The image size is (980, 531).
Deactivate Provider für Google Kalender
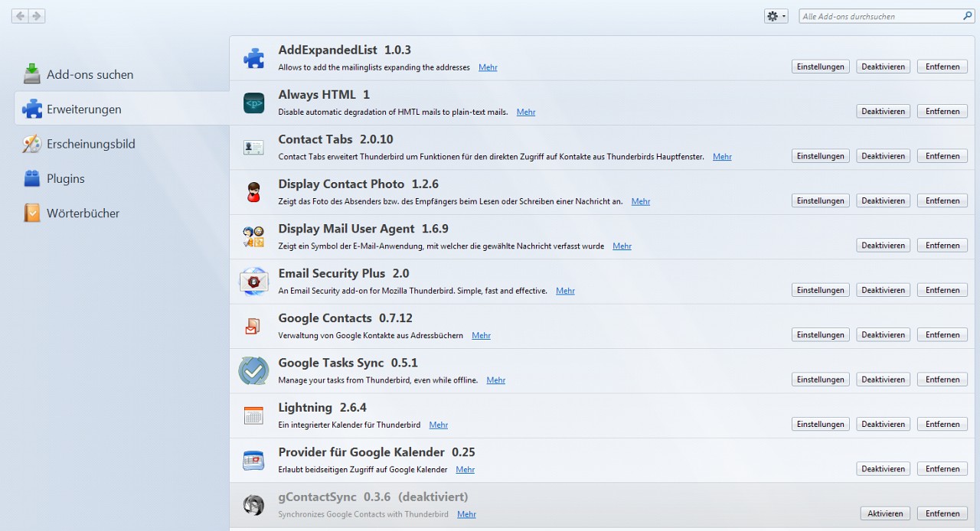pos(883,469)
